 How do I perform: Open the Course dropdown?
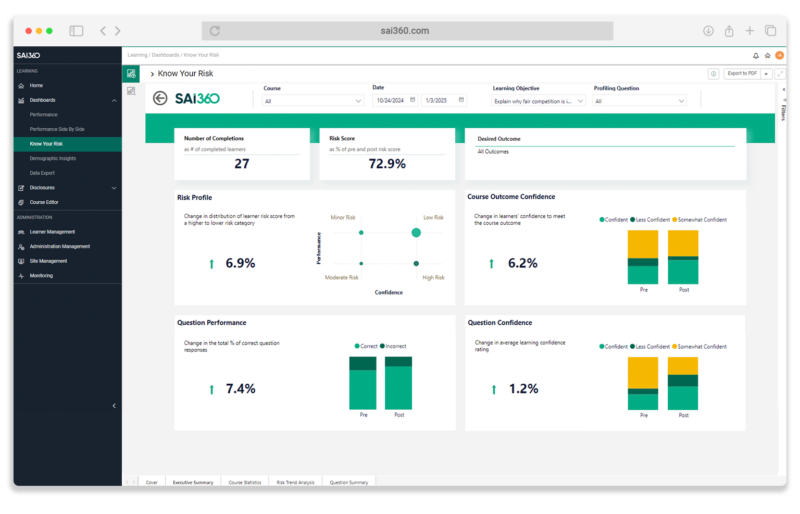point(313,101)
